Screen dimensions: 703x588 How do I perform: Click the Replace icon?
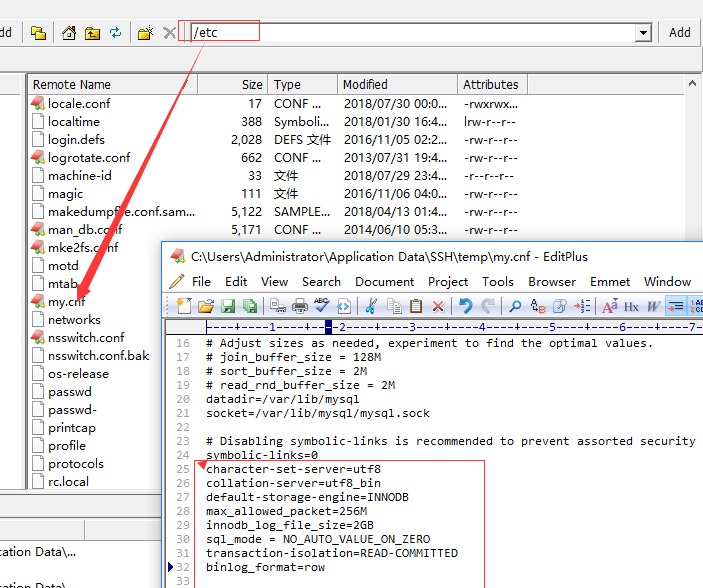point(538,306)
